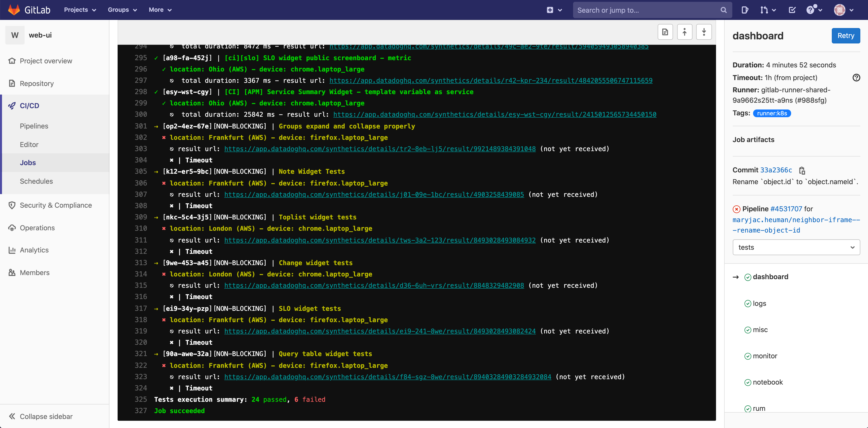Click the Retry button
The image size is (868, 428).
point(845,35)
